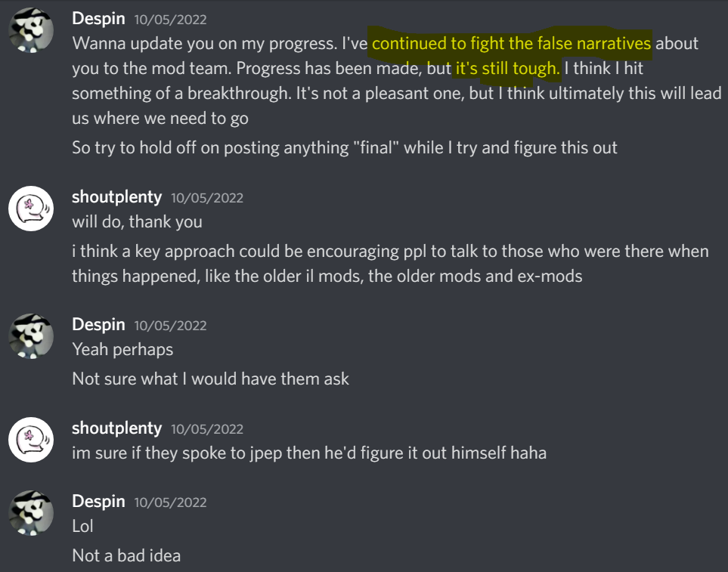Select the "im sure if they spoke to jpep" message

point(308,453)
